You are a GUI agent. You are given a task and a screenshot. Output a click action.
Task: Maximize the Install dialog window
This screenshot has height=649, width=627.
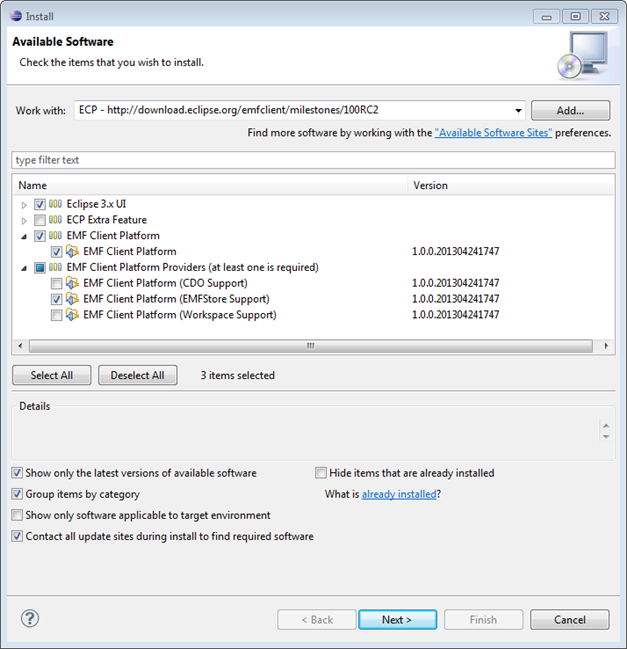tap(576, 16)
